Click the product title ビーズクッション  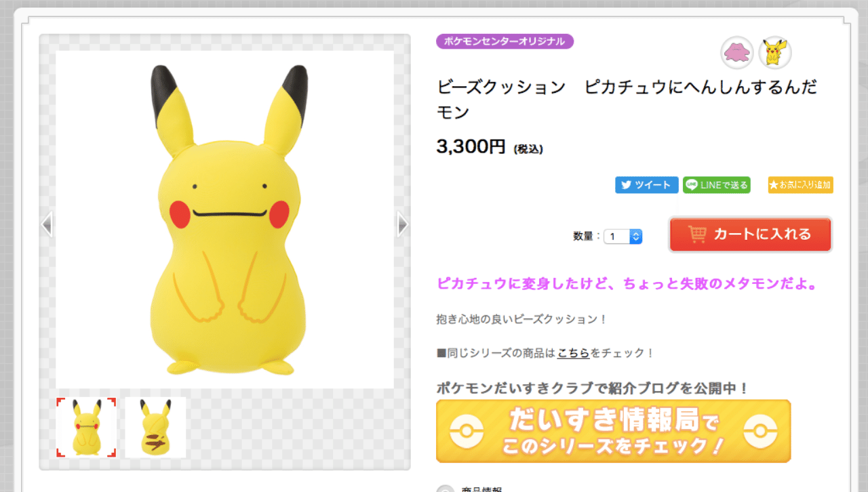pyautogui.click(x=627, y=99)
